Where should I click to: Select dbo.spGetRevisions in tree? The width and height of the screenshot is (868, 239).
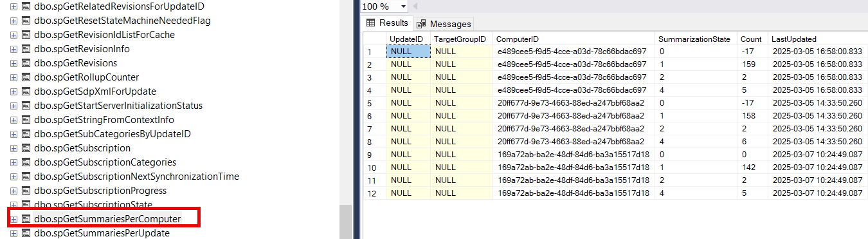point(75,63)
